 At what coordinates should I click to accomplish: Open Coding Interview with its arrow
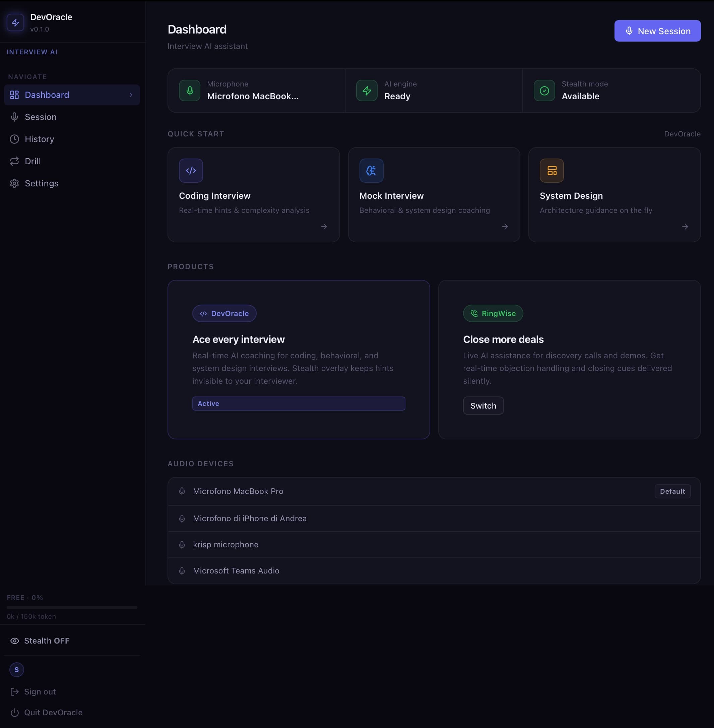click(324, 227)
